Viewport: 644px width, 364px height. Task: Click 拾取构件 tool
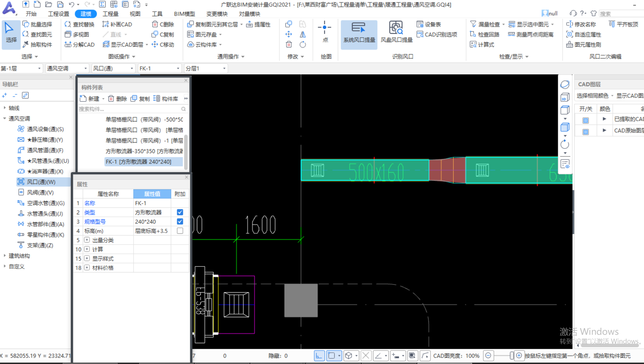click(37, 45)
